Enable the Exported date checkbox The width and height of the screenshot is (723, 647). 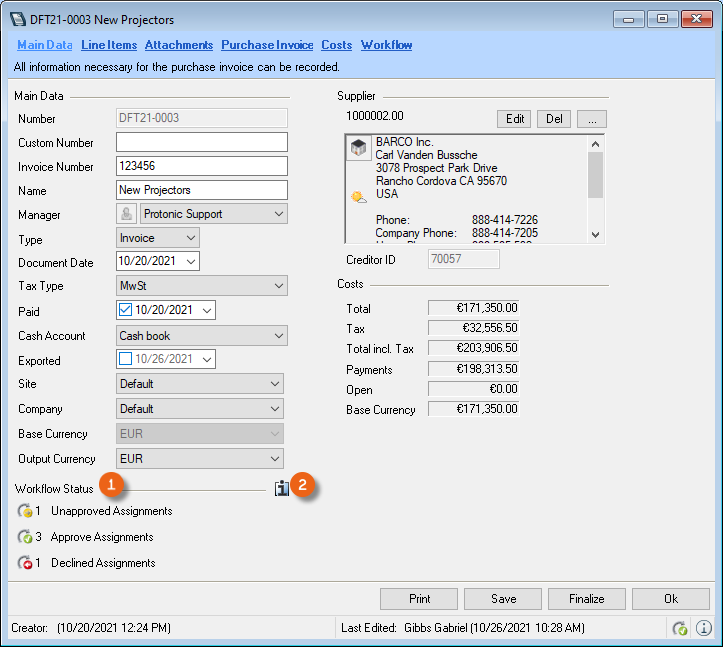127,360
